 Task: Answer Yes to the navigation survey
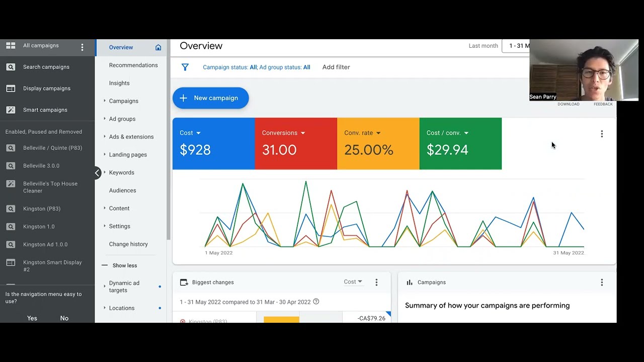32,318
